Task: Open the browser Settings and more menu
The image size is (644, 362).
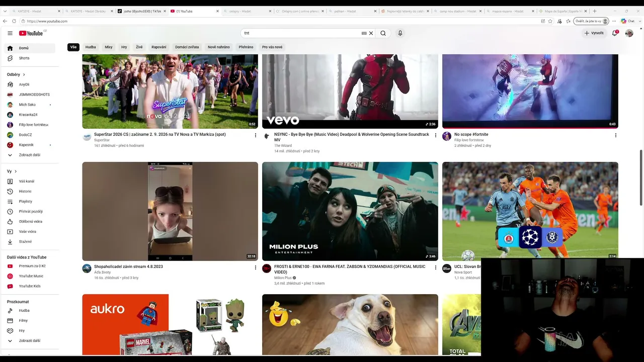Action: tap(614, 21)
